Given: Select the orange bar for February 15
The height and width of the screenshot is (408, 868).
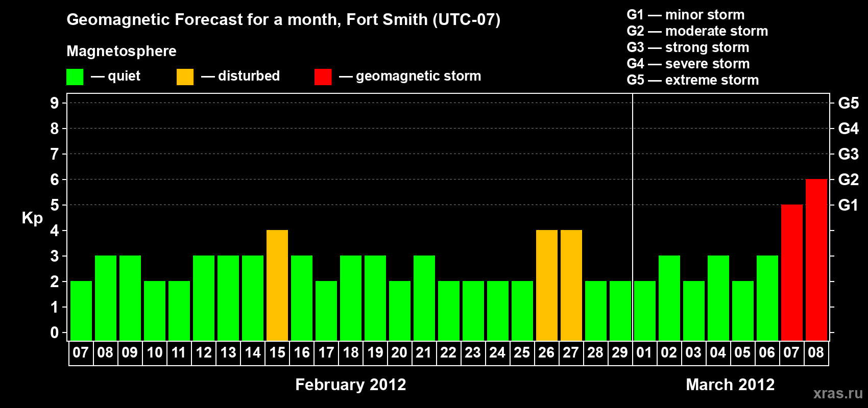Looking at the screenshot, I should (277, 285).
